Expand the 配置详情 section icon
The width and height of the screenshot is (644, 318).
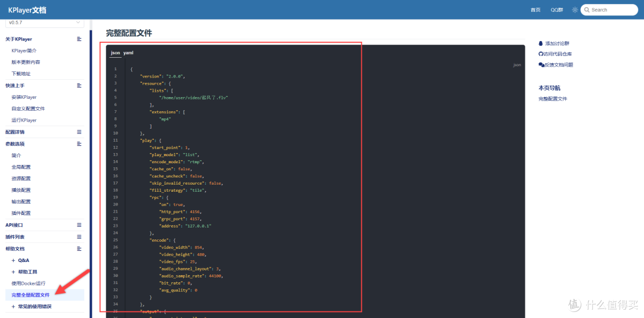79,132
